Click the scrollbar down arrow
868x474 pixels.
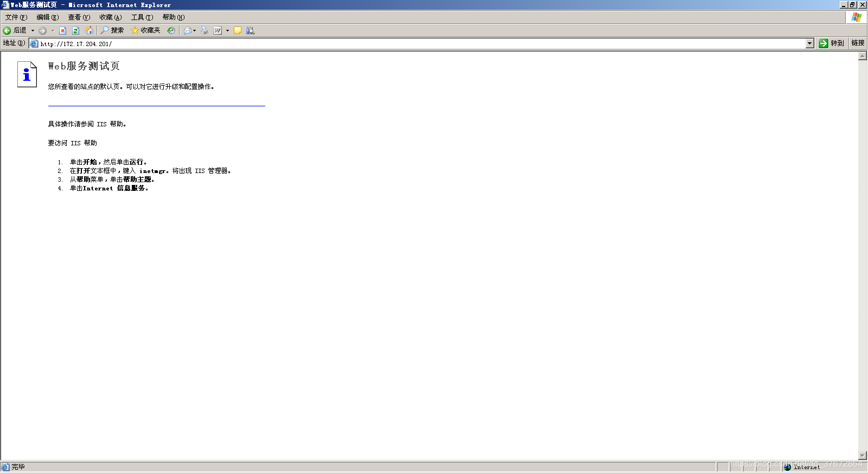coord(863,456)
